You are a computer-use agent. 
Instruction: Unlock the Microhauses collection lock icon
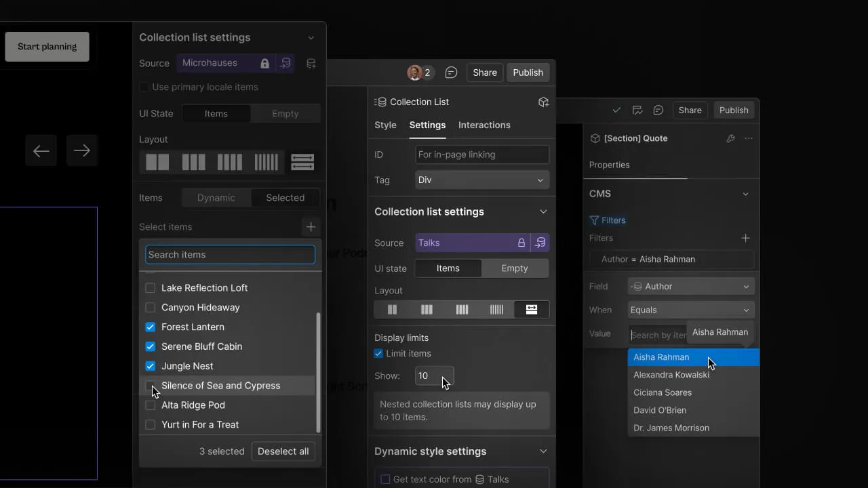click(x=264, y=62)
